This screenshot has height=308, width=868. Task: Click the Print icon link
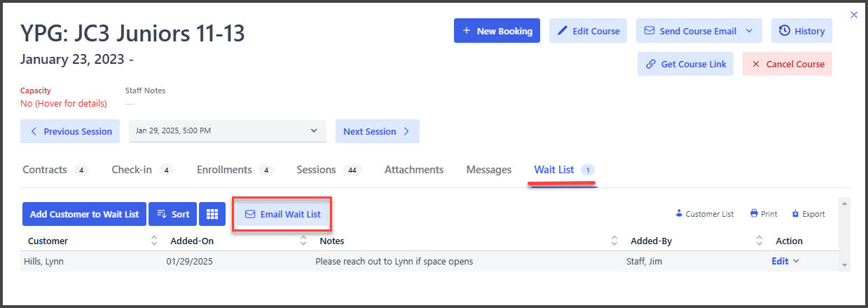(x=764, y=214)
